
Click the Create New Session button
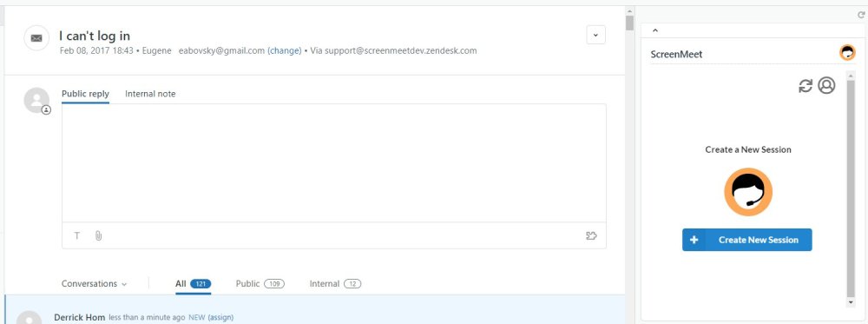pyautogui.click(x=746, y=240)
